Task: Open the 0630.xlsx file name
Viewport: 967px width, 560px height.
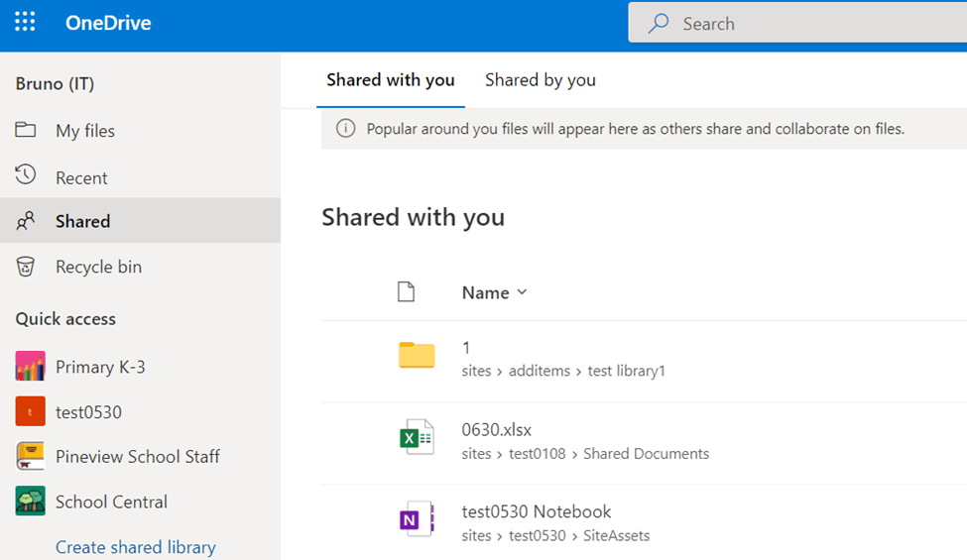Action: tap(497, 430)
